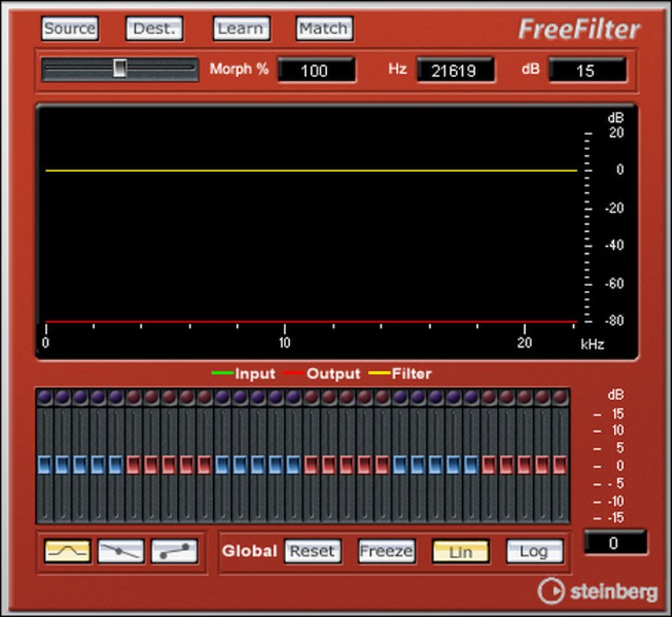This screenshot has height=617, width=672.
Task: Enable Lin frequency scale
Action: pyautogui.click(x=461, y=551)
